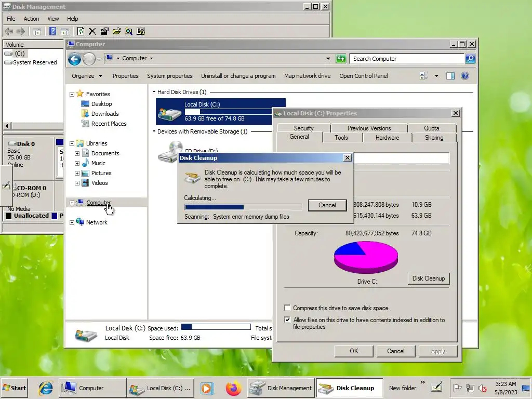Open the view options dropdown arrow
The height and width of the screenshot is (399, 532).
point(436,76)
